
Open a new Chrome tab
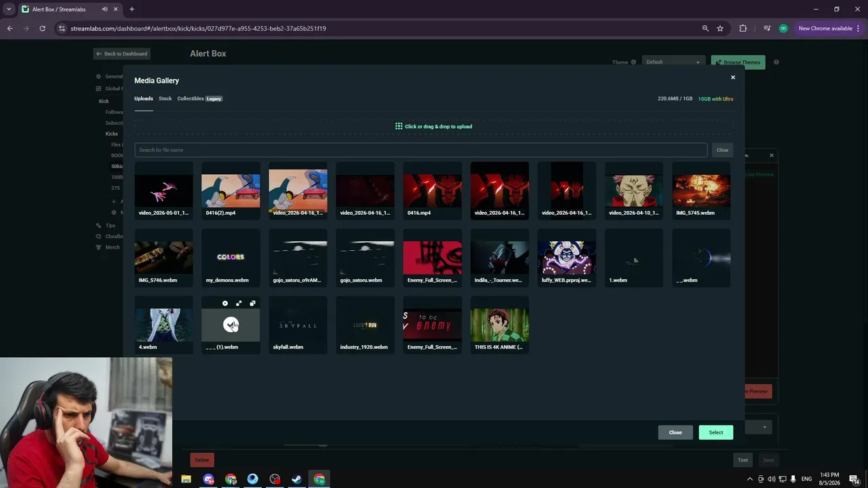pyautogui.click(x=132, y=9)
